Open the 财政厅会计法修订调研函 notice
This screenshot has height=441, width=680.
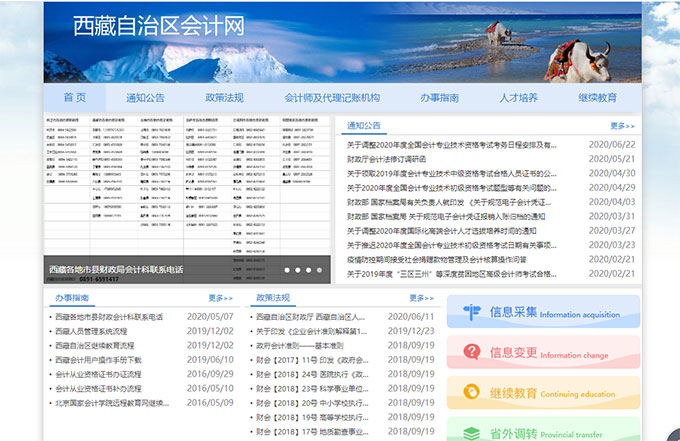[386, 158]
